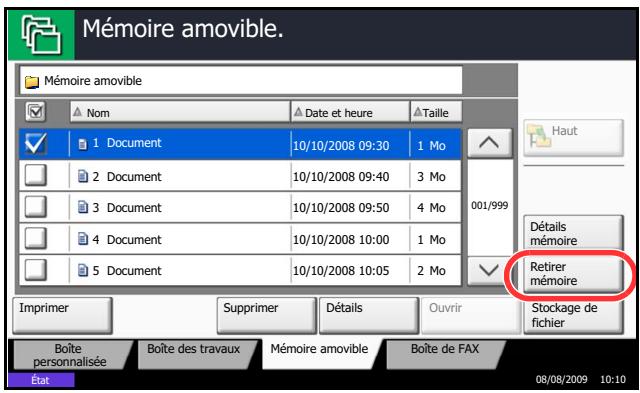Click date 10/10/2008 09:30 in highlighted row
Viewport: 640px width, 393px height.
(341, 146)
